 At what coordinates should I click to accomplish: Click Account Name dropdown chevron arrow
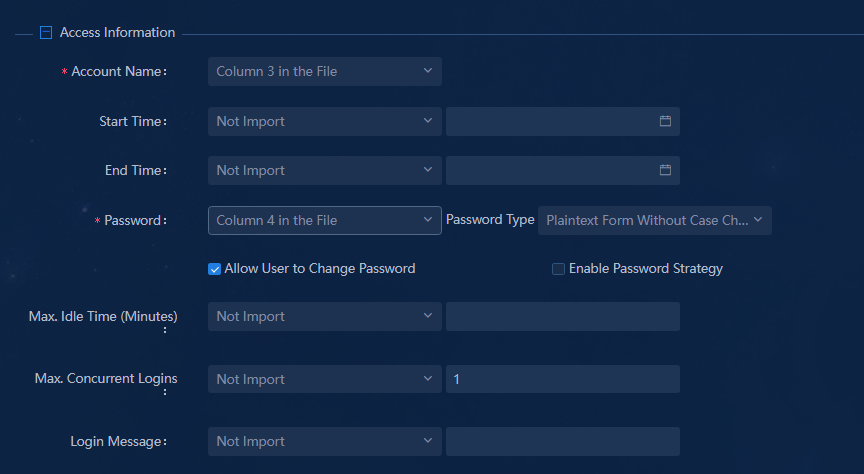pos(428,71)
